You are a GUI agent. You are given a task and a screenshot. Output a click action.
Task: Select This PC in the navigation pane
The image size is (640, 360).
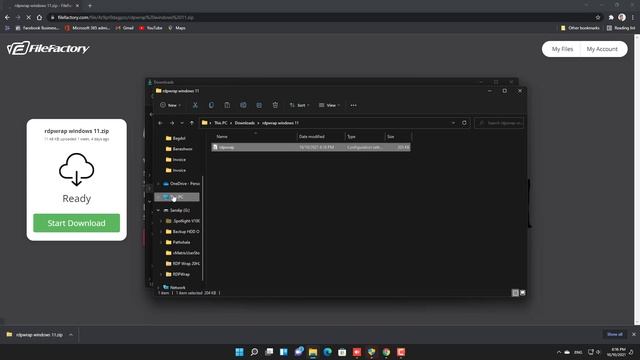(177, 197)
